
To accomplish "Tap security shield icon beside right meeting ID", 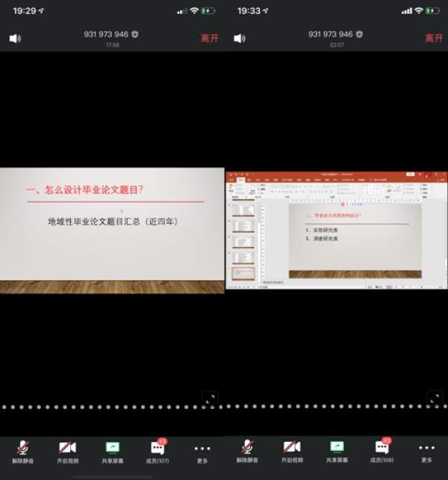I will [x=359, y=34].
